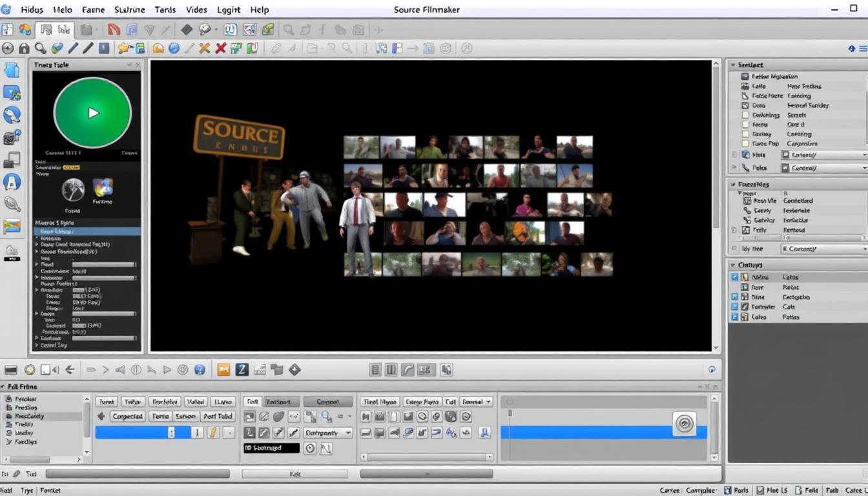Toggle the blue checkbox on Bites row
Viewport: 868px width, 496px height.
click(x=734, y=297)
